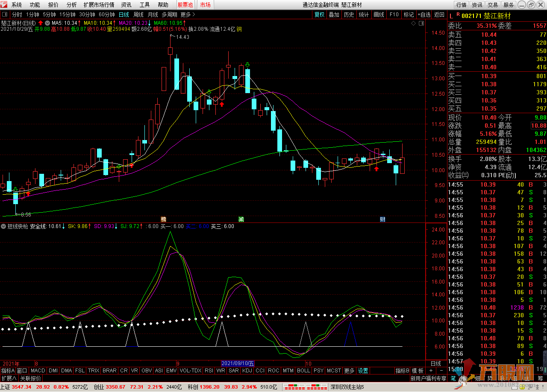Click the 市场 button

pos(205,5)
